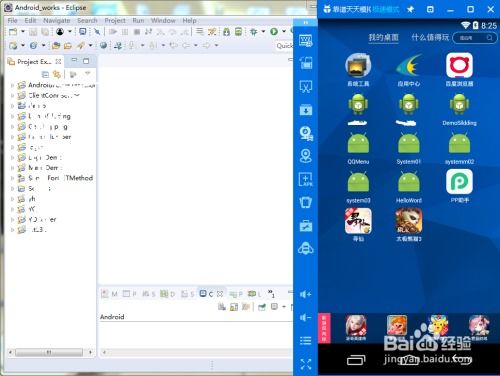Viewport: 500px width, 376px height.
Task: Open the Search menu in Eclipse
Action: pyautogui.click(x=87, y=21)
